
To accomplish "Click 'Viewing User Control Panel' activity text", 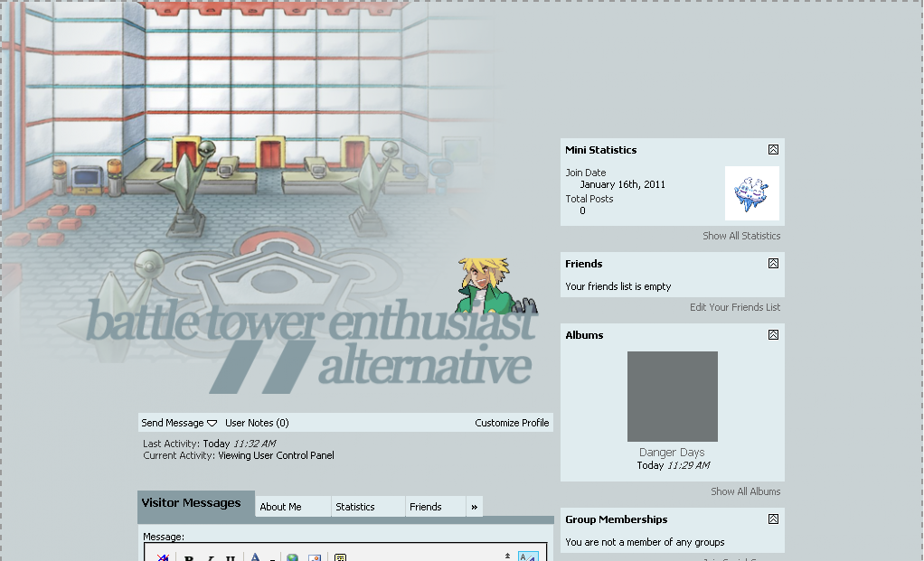I will click(x=276, y=455).
